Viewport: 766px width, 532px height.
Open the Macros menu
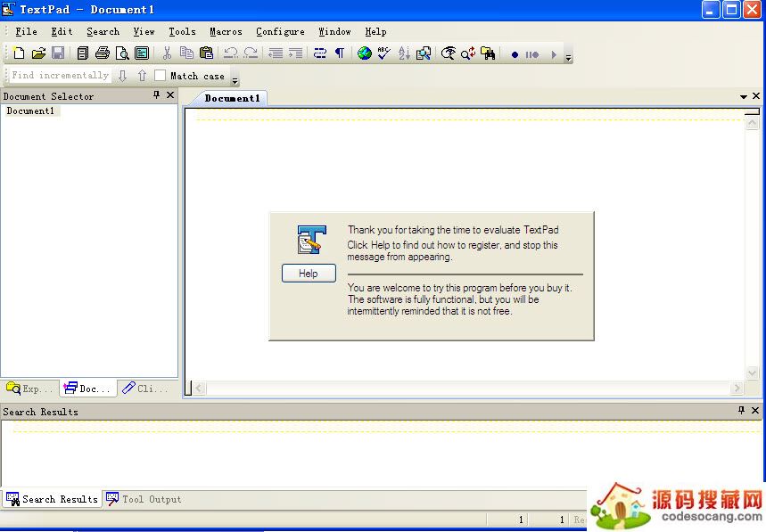tap(226, 31)
